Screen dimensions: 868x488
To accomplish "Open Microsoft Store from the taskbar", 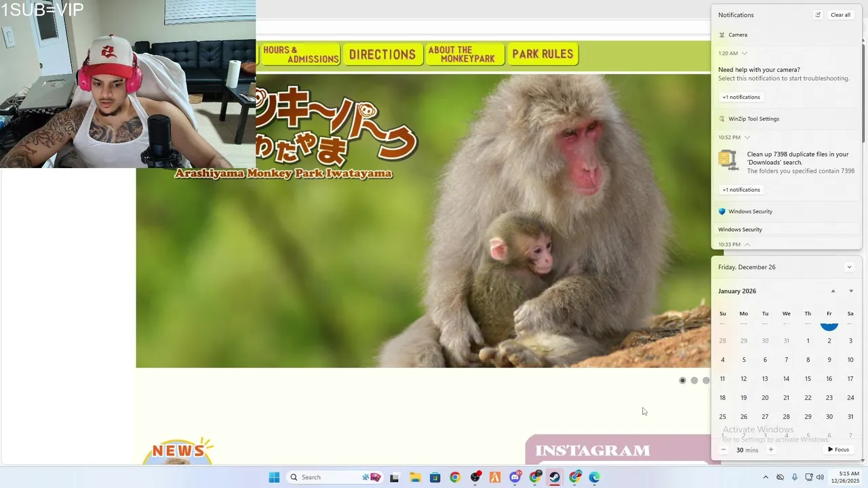I will pyautogui.click(x=435, y=477).
